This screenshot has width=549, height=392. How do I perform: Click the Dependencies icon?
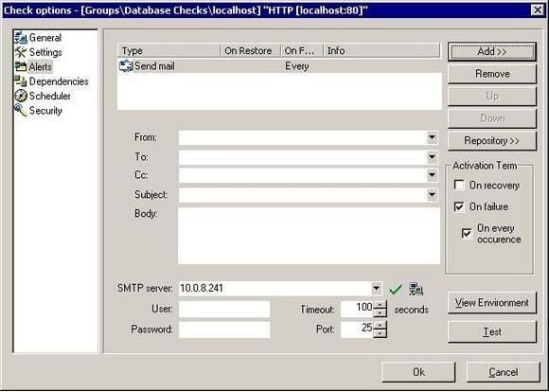click(21, 81)
